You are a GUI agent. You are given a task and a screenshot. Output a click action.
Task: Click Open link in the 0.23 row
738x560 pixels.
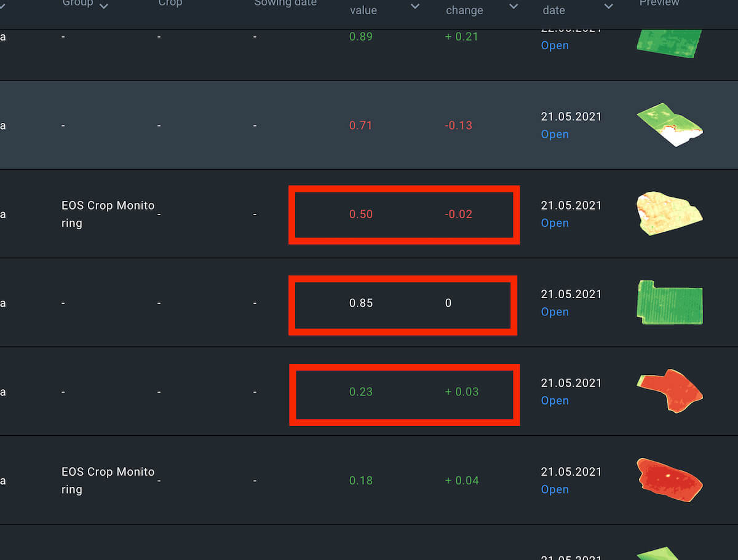(x=554, y=401)
